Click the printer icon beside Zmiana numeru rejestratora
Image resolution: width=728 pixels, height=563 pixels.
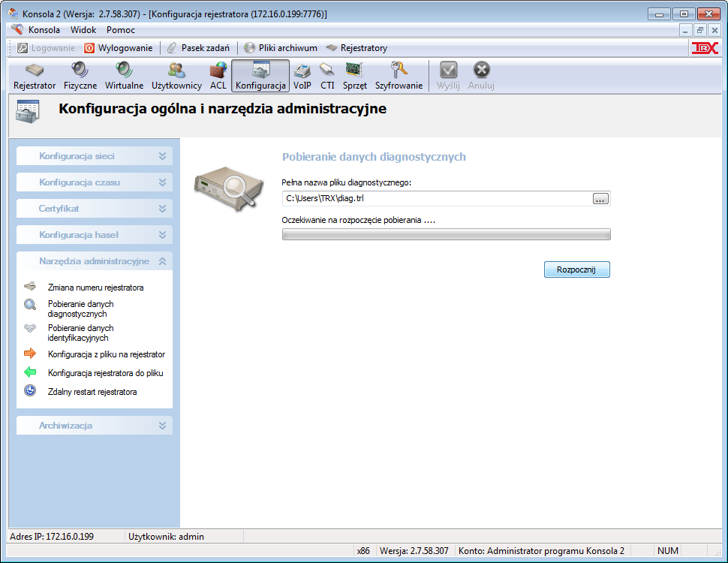tap(30, 287)
